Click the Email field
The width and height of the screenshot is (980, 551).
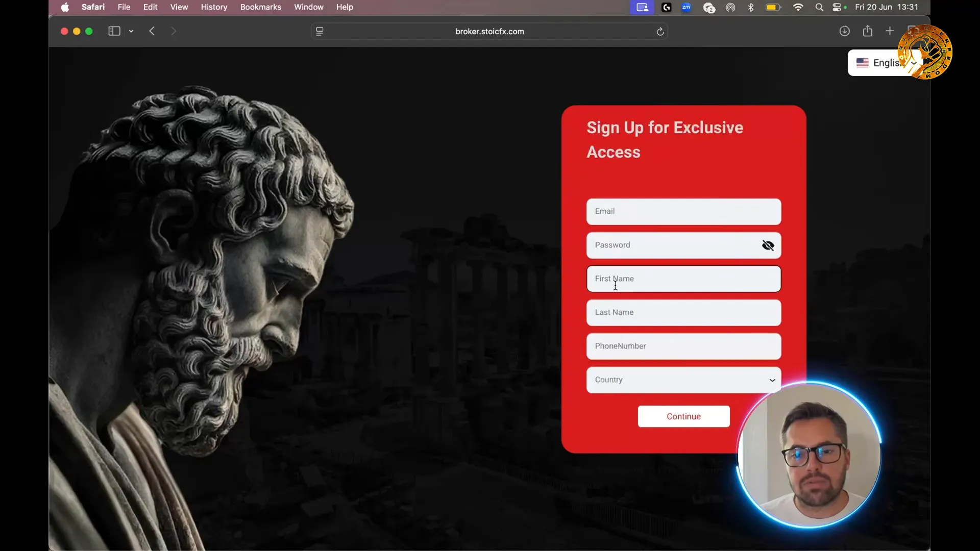pos(683,212)
